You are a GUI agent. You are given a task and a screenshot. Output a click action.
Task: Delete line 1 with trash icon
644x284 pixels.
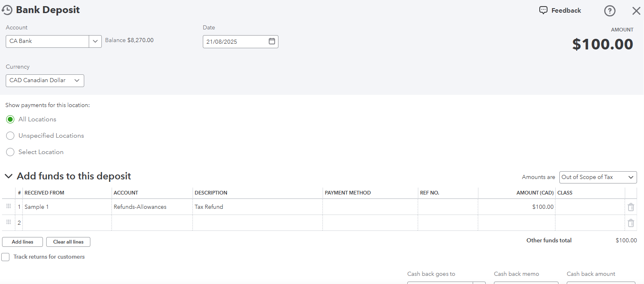click(631, 207)
